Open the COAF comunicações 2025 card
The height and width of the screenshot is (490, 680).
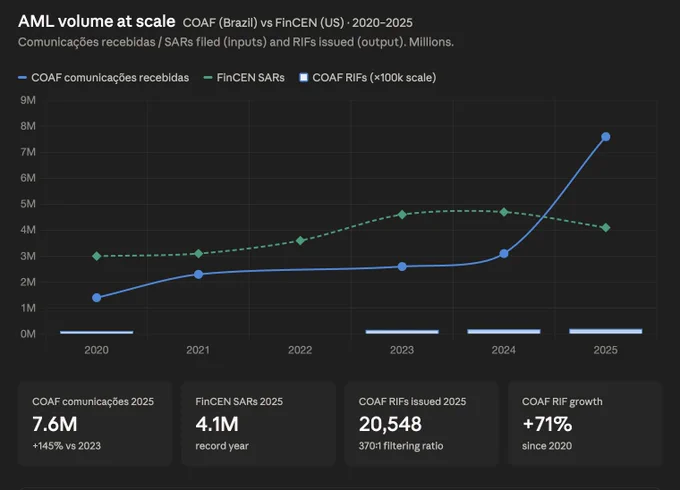[x=95, y=424]
